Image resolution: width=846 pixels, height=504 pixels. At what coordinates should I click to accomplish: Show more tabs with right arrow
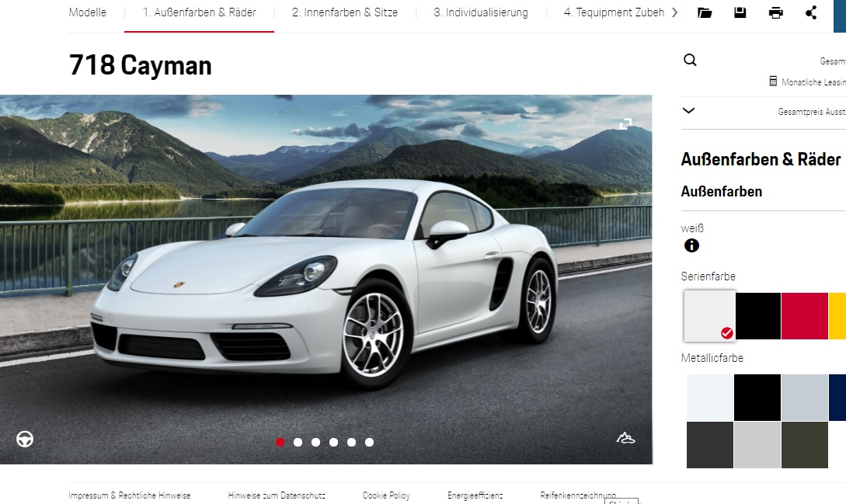(x=674, y=12)
